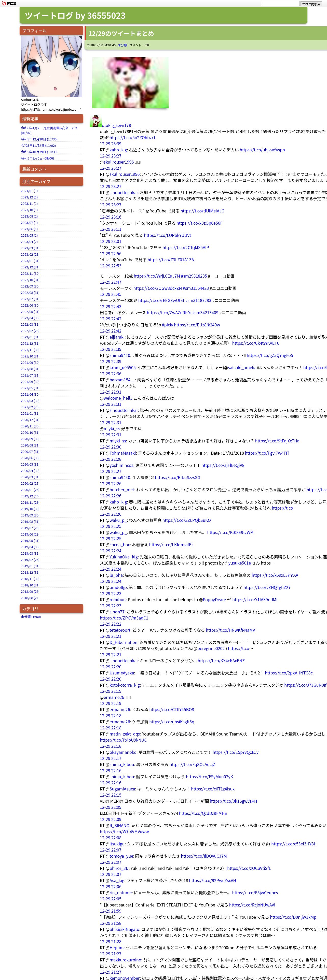Open the 2023/04 (7) monthly archive

pos(29,242)
